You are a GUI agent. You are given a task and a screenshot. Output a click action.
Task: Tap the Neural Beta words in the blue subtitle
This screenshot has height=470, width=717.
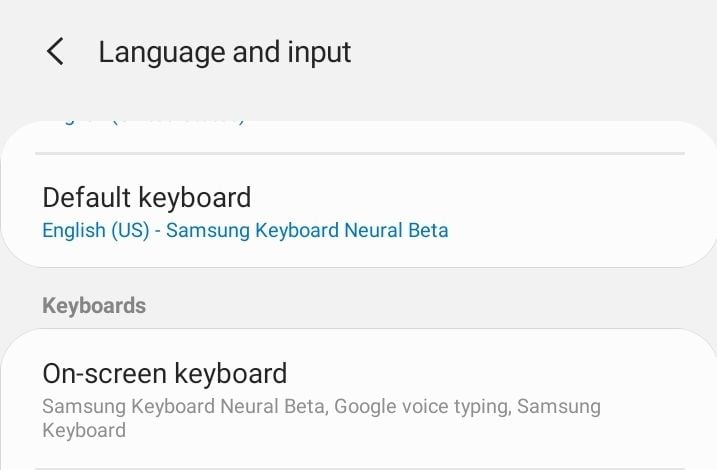[396, 230]
